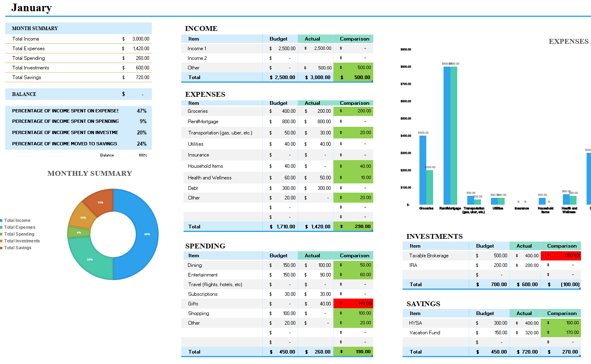Click the January sheet title
The width and height of the screenshot is (591, 364).
click(31, 8)
